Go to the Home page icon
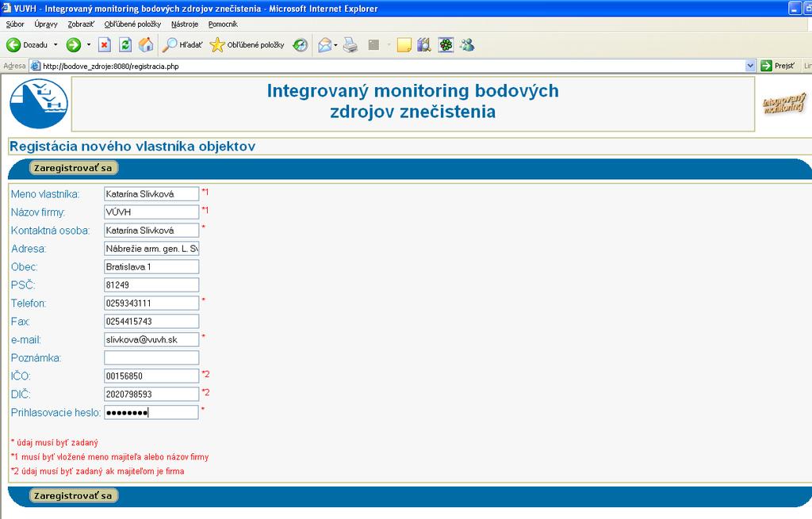The height and width of the screenshot is (519, 812). click(146, 45)
